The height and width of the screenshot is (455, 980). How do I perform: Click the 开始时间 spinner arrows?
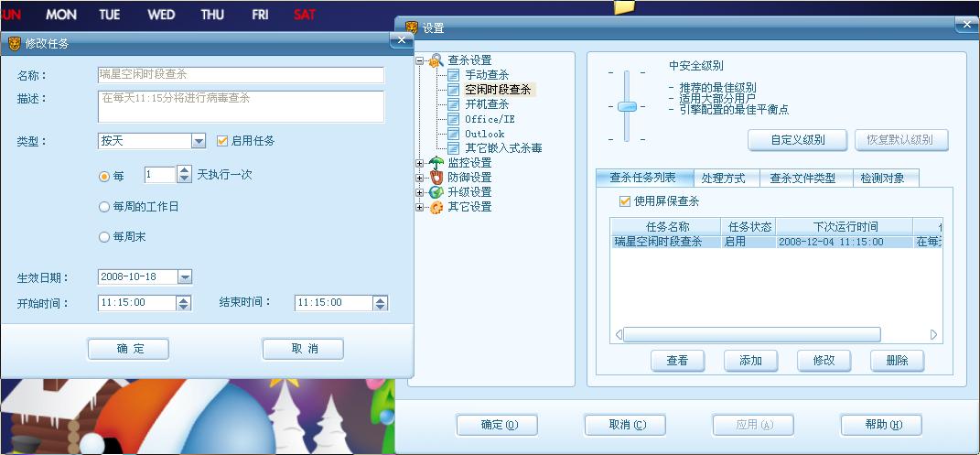point(184,303)
